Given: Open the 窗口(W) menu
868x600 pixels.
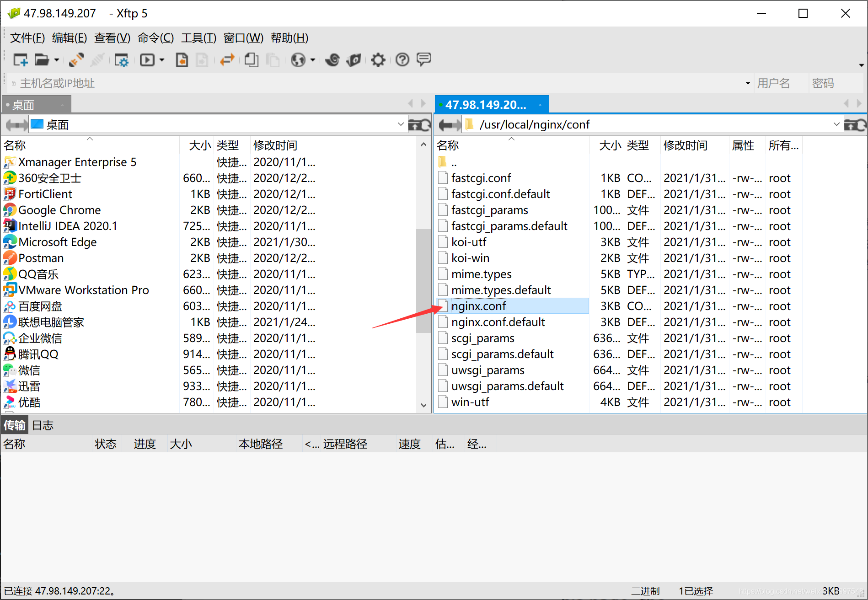Looking at the screenshot, I should (243, 38).
